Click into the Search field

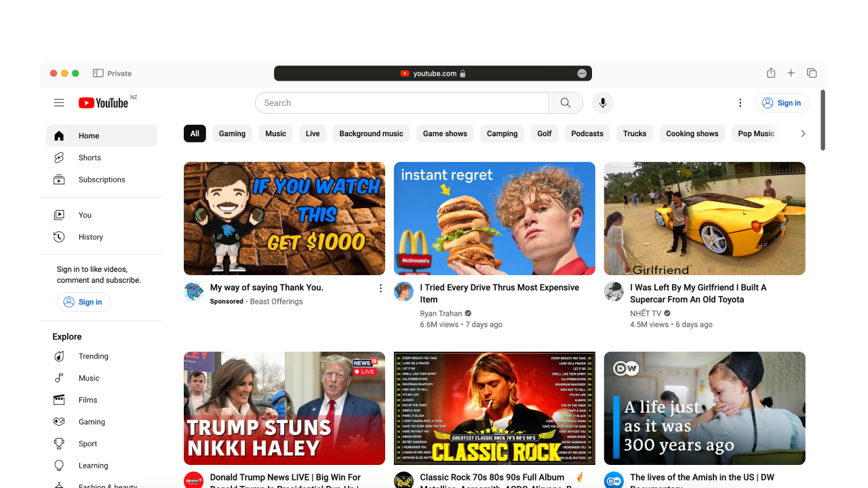[400, 102]
